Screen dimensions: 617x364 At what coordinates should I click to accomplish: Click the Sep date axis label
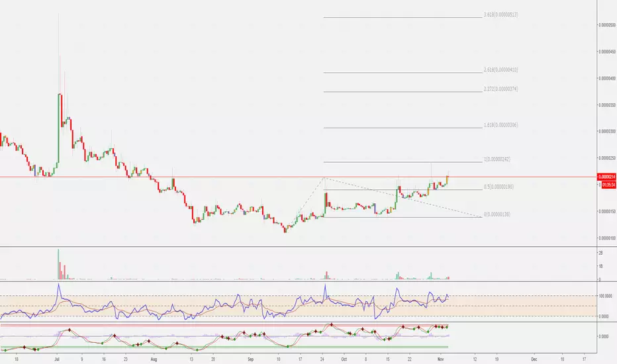(251, 359)
